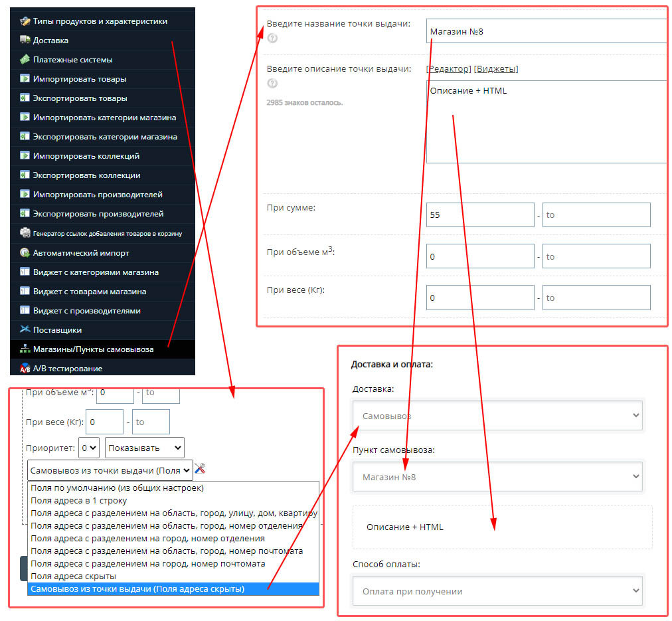Image resolution: width=672 pixels, height=621 pixels.
Task: Click help icon under название точки выдачи
Action: coord(272,39)
